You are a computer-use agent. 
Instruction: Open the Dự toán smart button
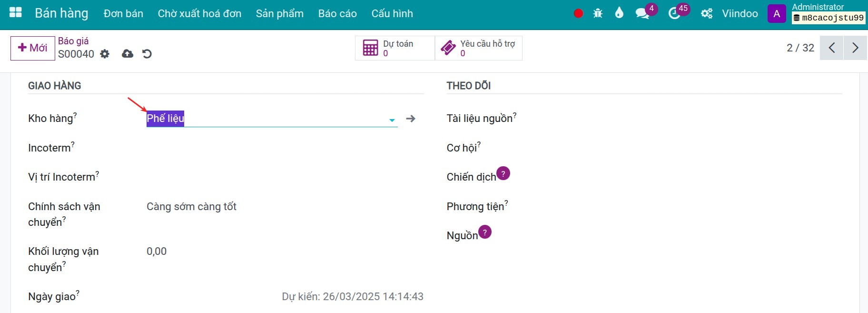395,48
